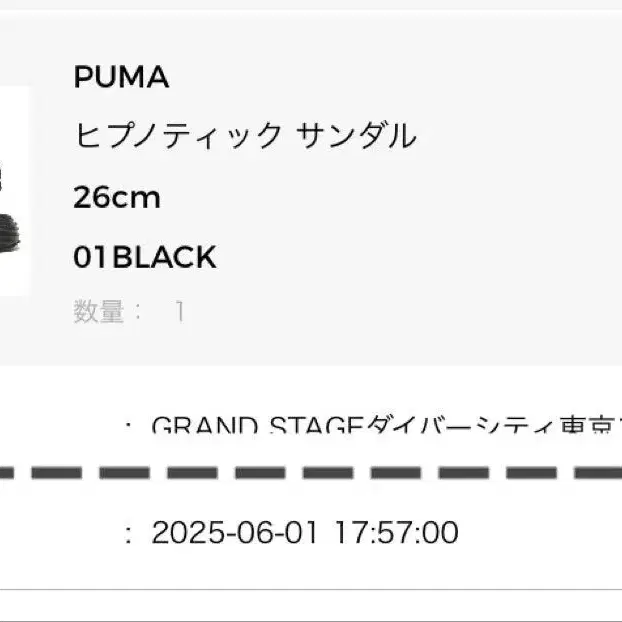Click the date 2025-06-01
This screenshot has height=622, width=622.
[x=234, y=532]
